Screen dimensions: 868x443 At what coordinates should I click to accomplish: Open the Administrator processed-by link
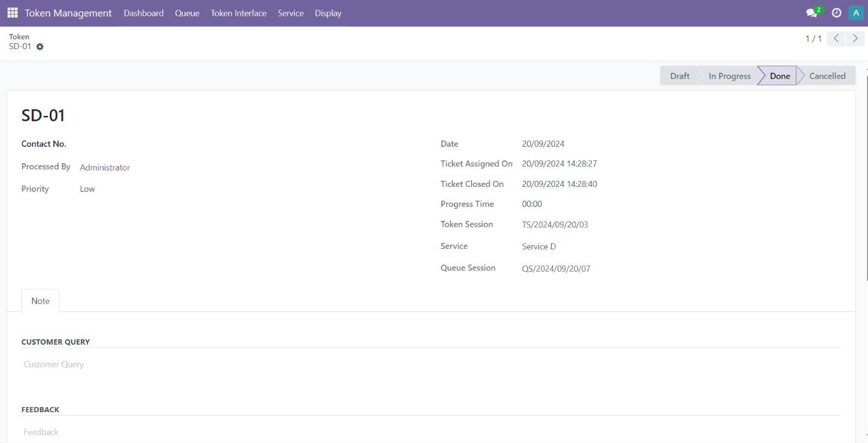point(105,167)
